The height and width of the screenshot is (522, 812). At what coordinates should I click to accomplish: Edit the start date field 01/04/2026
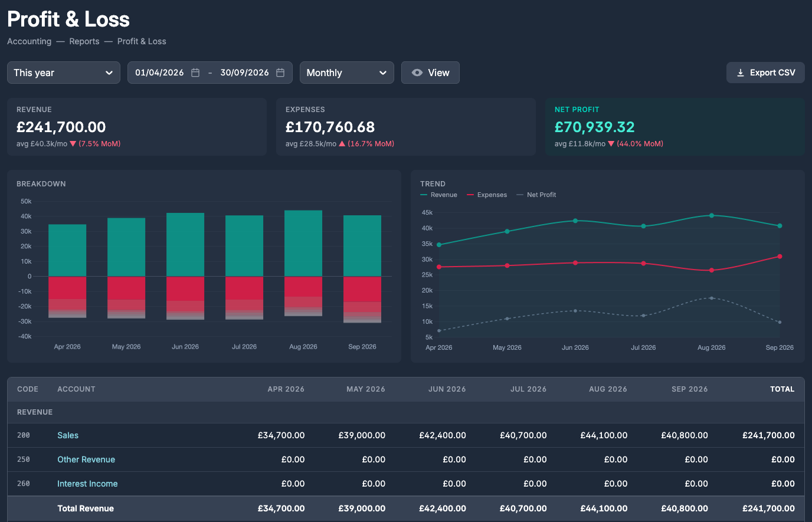159,73
